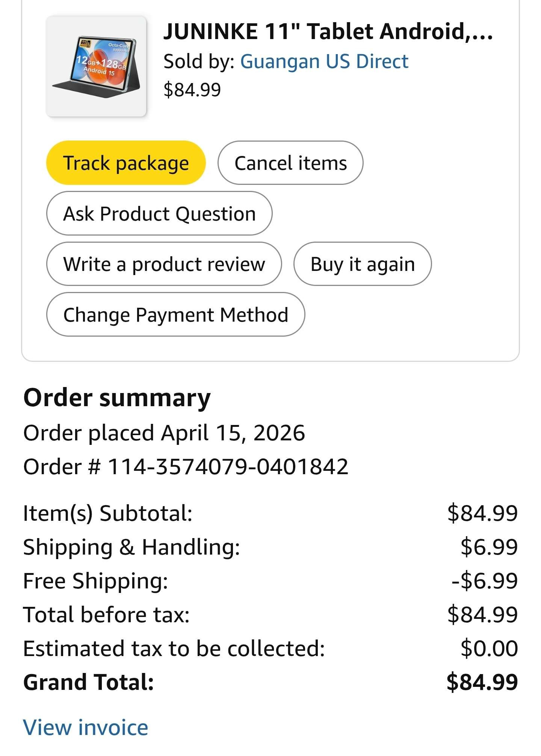Image resolution: width=541 pixels, height=756 pixels.
Task: Tap Buy it again
Action: (x=362, y=264)
